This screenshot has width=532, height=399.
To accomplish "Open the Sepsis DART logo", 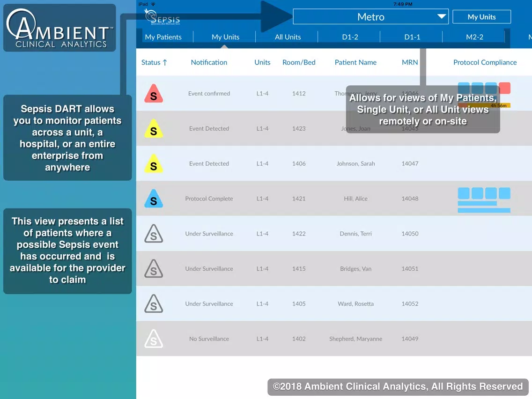I will coord(162,17).
